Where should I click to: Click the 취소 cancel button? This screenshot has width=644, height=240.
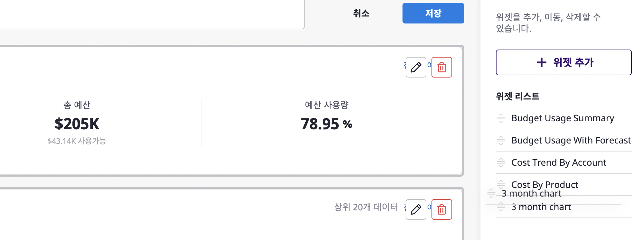(361, 13)
